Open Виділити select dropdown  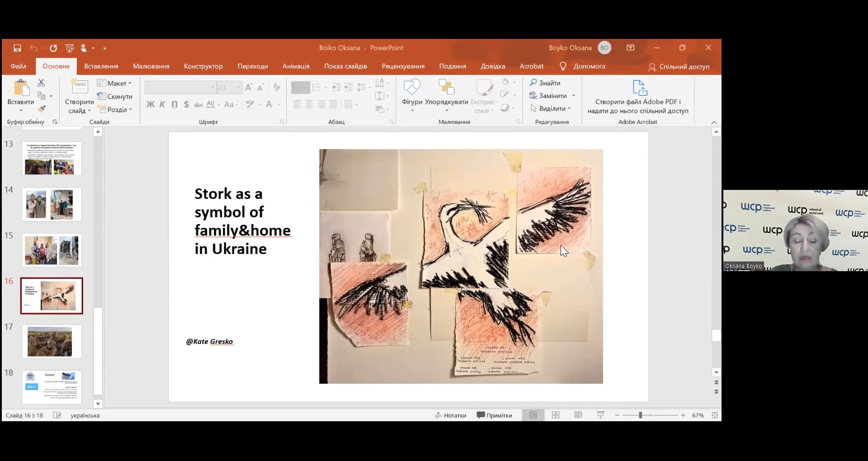tap(551, 108)
